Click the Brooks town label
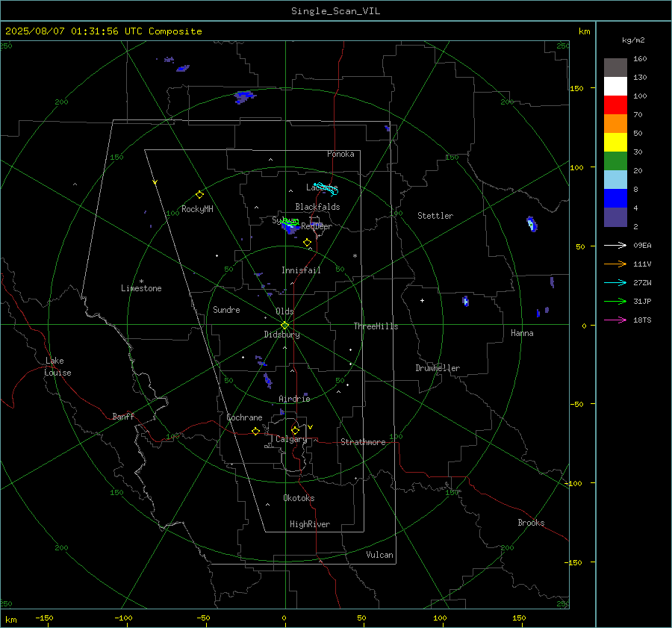 [x=531, y=523]
